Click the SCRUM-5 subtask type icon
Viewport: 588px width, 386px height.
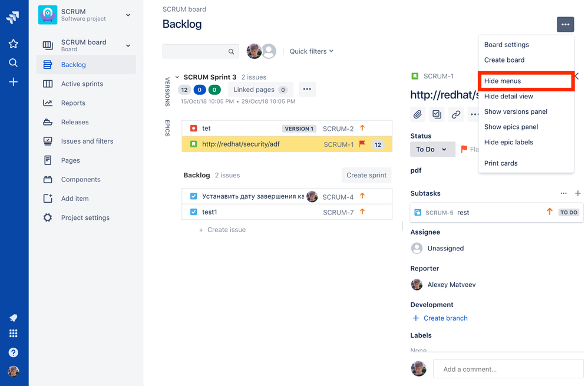[x=418, y=213]
